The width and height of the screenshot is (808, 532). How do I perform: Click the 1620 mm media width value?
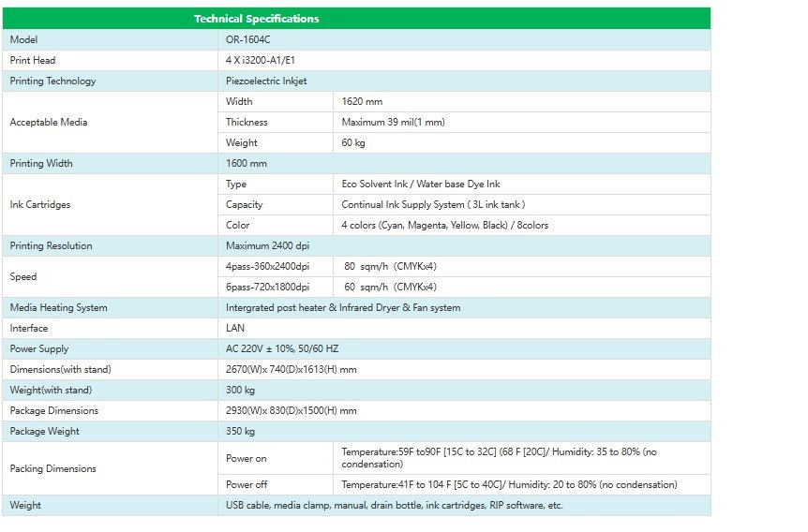point(362,101)
